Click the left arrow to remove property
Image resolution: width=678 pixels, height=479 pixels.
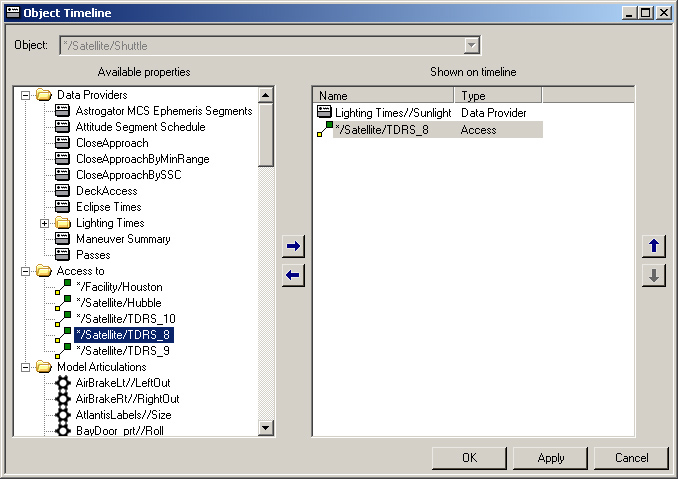(293, 275)
